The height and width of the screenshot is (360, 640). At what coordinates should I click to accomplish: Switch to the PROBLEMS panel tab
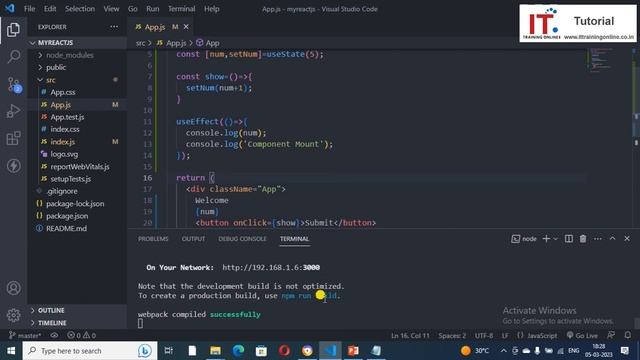(x=153, y=239)
